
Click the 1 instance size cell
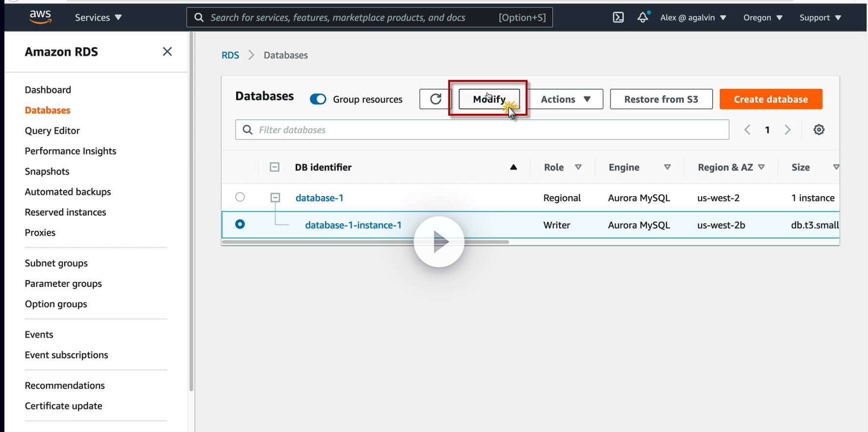pos(813,198)
